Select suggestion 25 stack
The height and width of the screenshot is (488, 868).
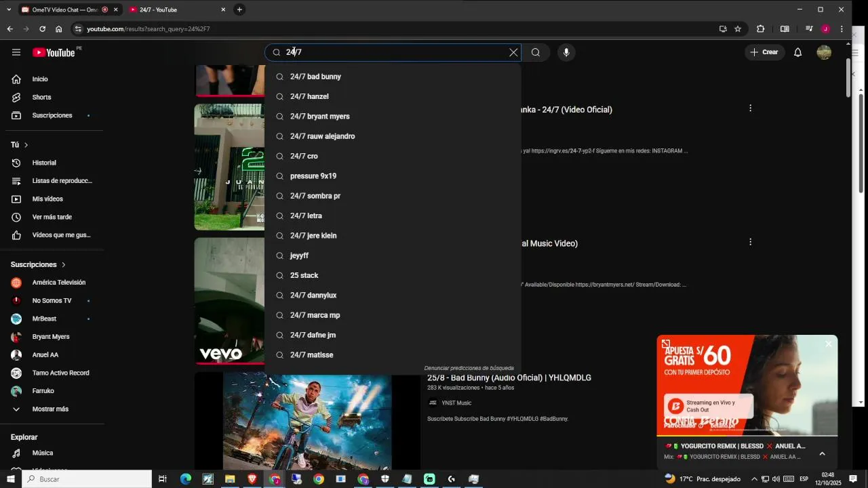(x=393, y=275)
